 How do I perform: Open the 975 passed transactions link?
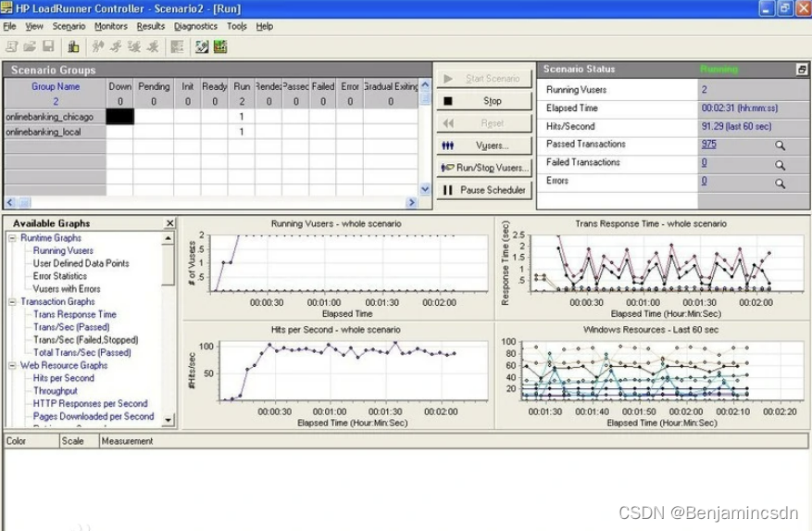pyautogui.click(x=709, y=145)
